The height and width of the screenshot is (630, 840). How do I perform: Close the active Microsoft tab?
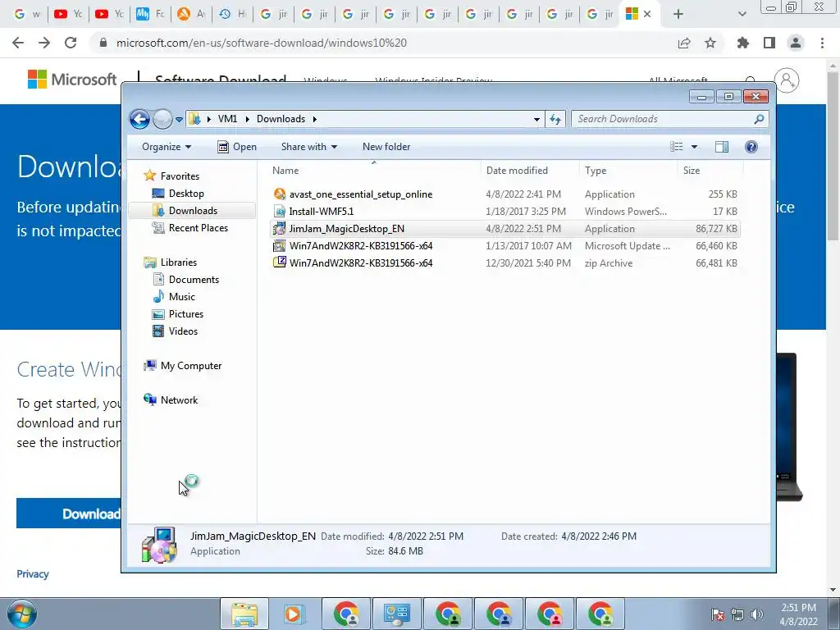tap(647, 15)
